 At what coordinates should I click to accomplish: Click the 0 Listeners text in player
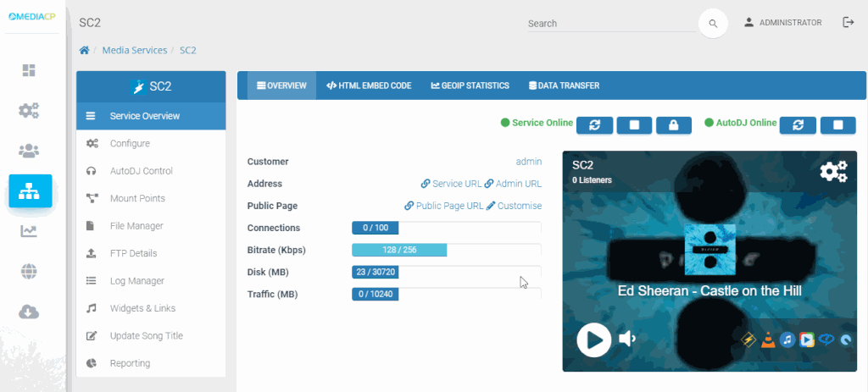coord(592,180)
